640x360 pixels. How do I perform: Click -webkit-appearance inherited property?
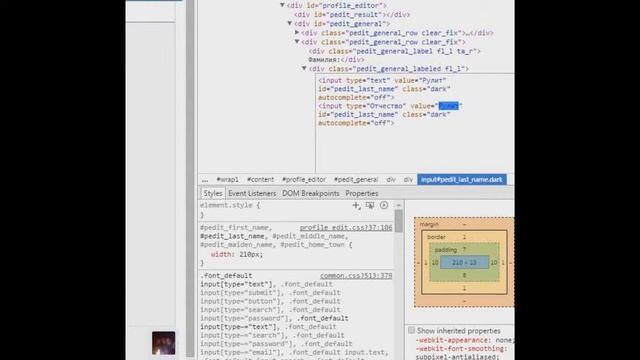pos(454,340)
